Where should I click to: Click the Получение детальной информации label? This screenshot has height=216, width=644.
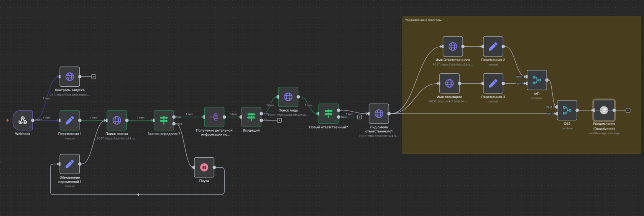(x=214, y=132)
